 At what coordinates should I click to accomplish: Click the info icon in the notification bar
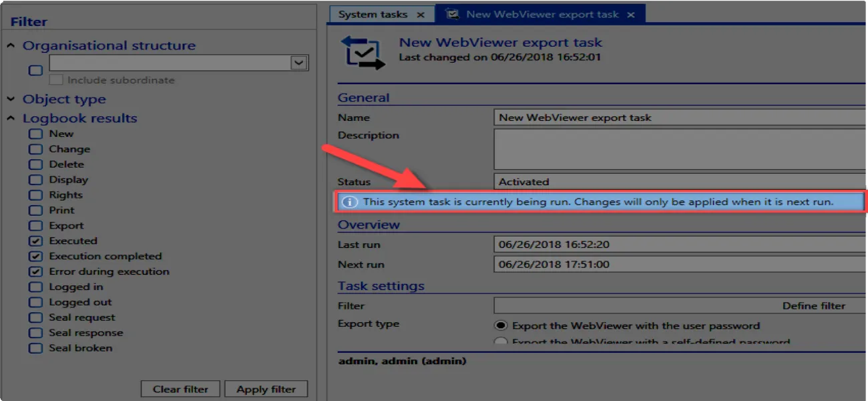tap(349, 202)
